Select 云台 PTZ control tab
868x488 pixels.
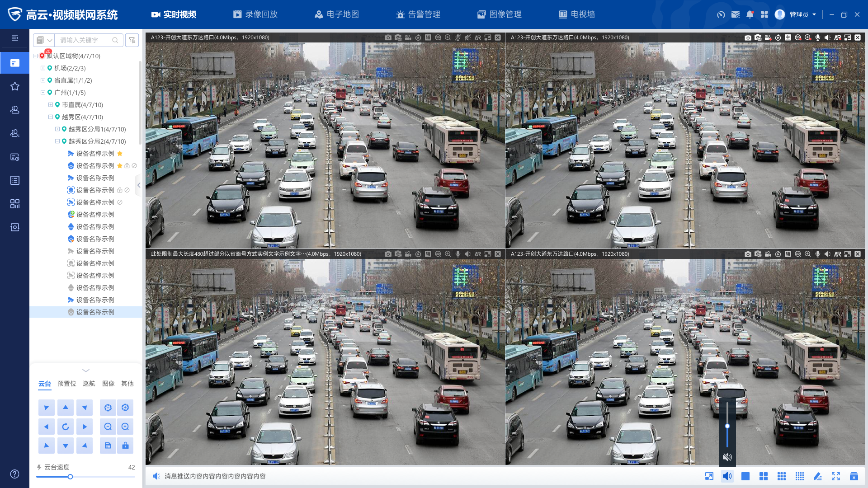43,383
